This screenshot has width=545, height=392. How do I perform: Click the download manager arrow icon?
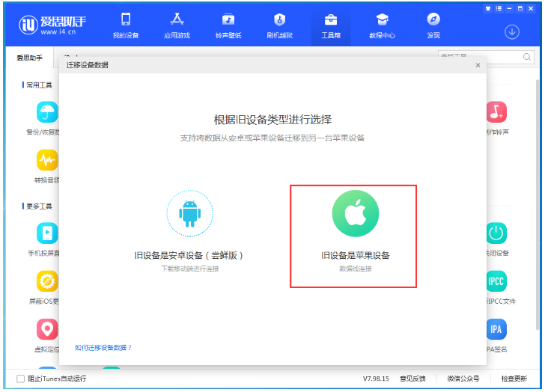[x=512, y=32]
